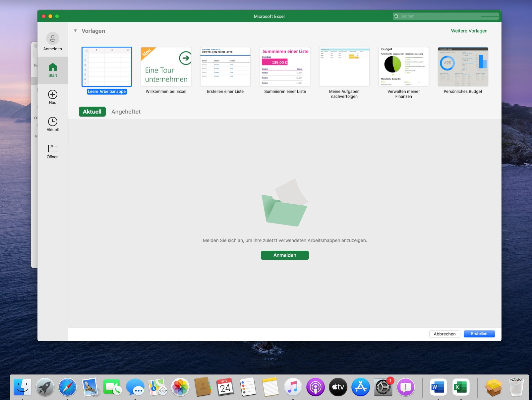Switch to the Angeheftet tab

(126, 112)
